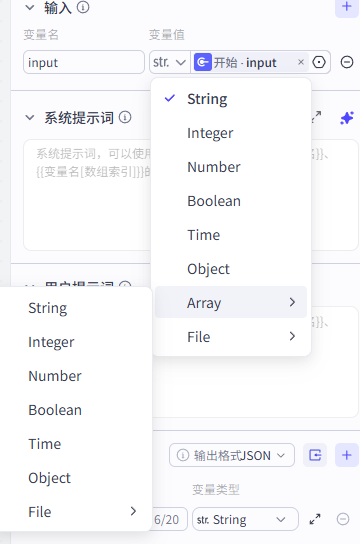This screenshot has width=360, height=544.
Task: Remove the input variable row with minus icon
Action: click(x=347, y=62)
